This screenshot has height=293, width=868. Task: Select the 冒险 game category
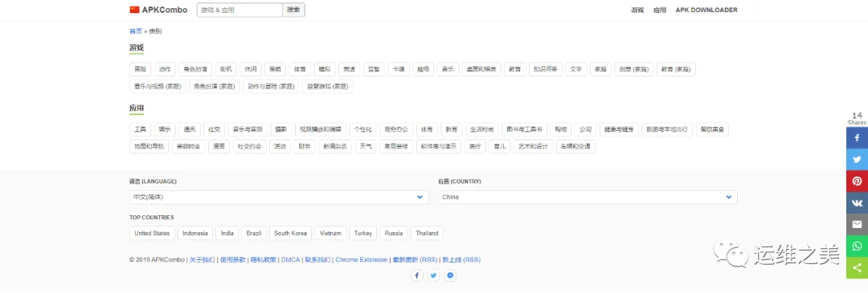pyautogui.click(x=140, y=69)
